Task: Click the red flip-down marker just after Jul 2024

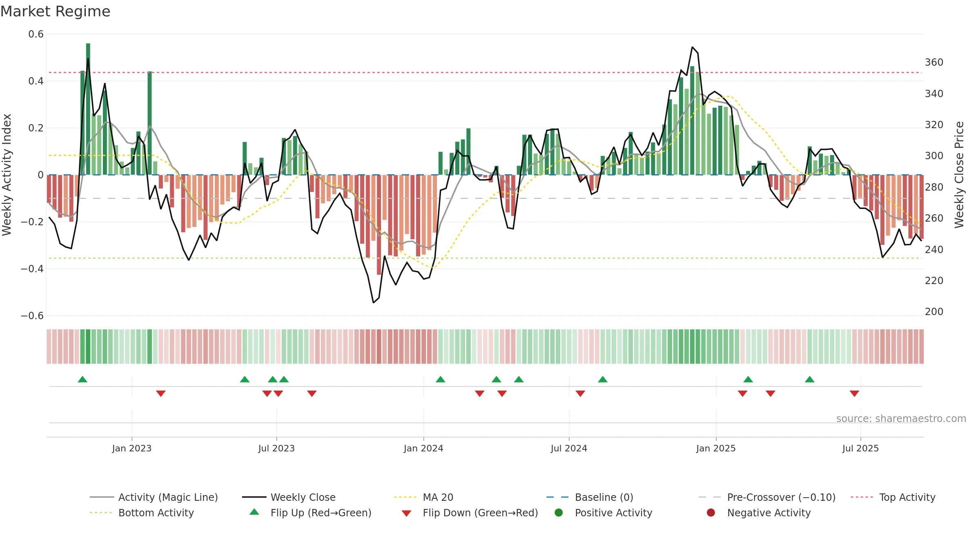Action: coord(580,393)
